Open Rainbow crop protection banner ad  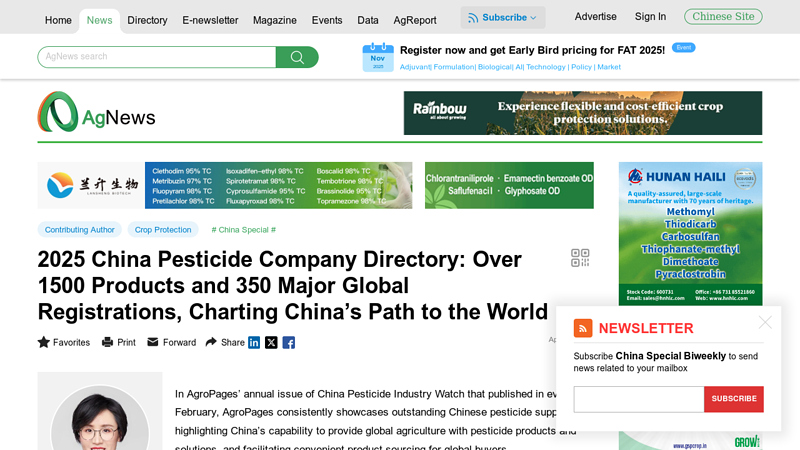click(583, 113)
